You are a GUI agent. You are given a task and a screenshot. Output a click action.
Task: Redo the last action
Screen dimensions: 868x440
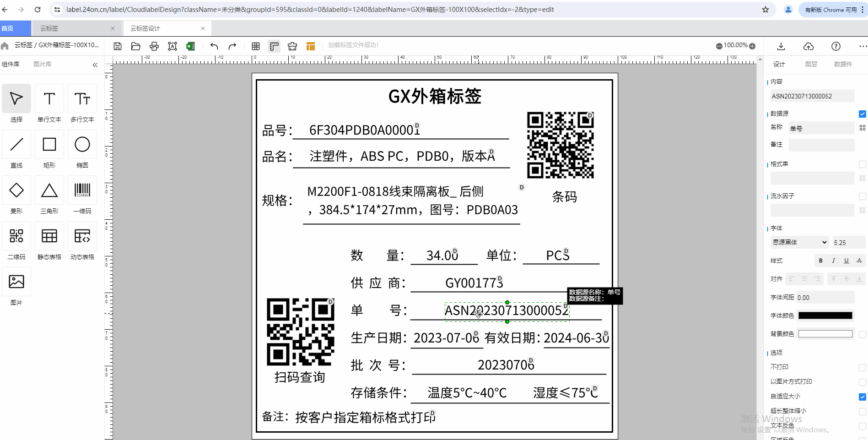coord(232,46)
